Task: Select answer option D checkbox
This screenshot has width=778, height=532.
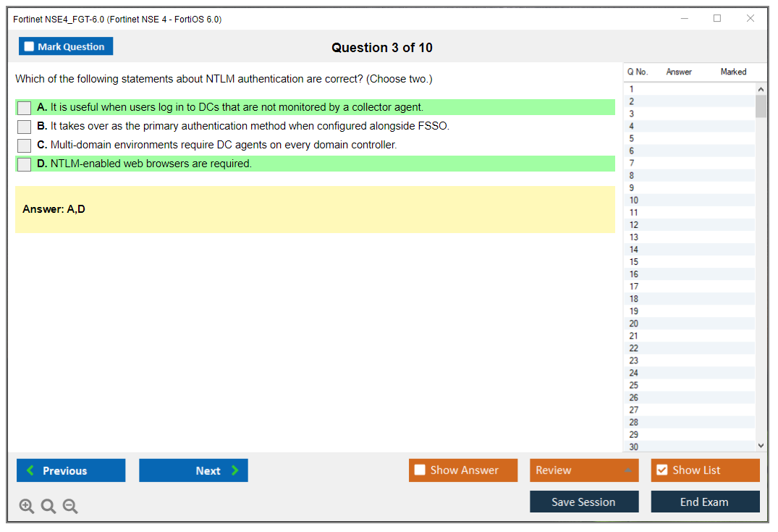Action: [25, 164]
